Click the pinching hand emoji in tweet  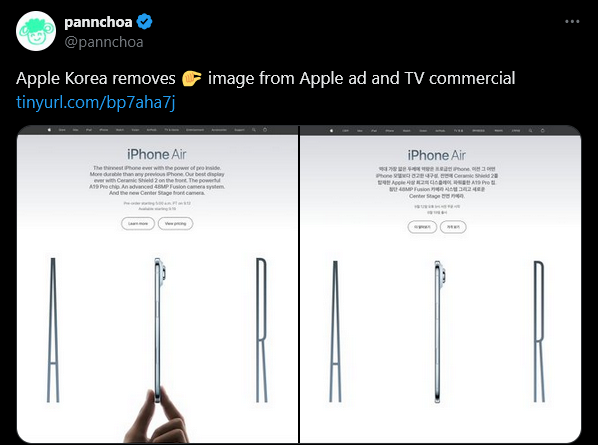tap(191, 78)
